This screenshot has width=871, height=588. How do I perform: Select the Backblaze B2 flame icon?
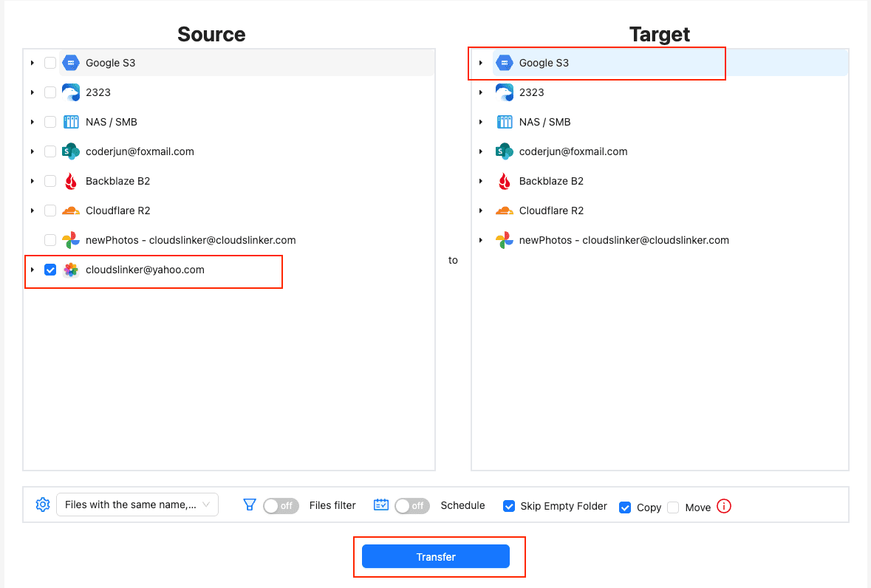tap(71, 181)
